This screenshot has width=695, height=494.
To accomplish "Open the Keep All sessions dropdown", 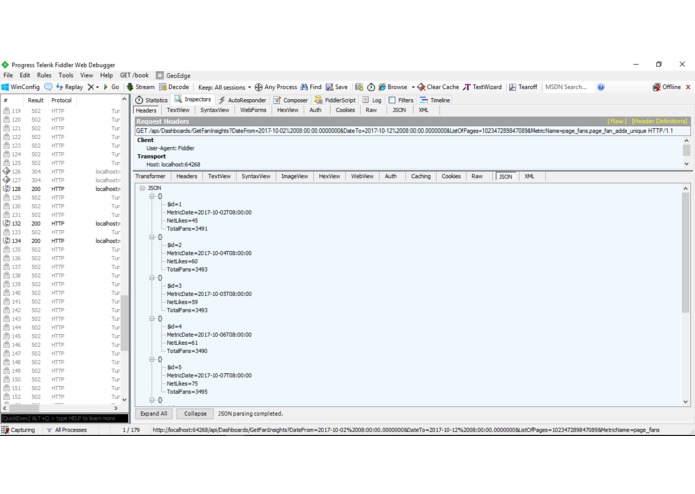I will click(224, 87).
